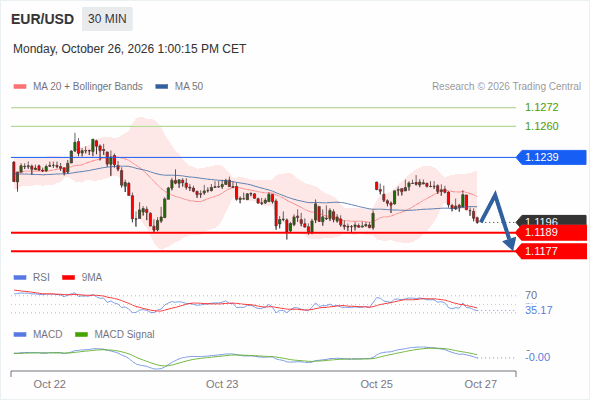590x400 pixels.
Task: Click the RSI value 35.17
Action: (539, 310)
